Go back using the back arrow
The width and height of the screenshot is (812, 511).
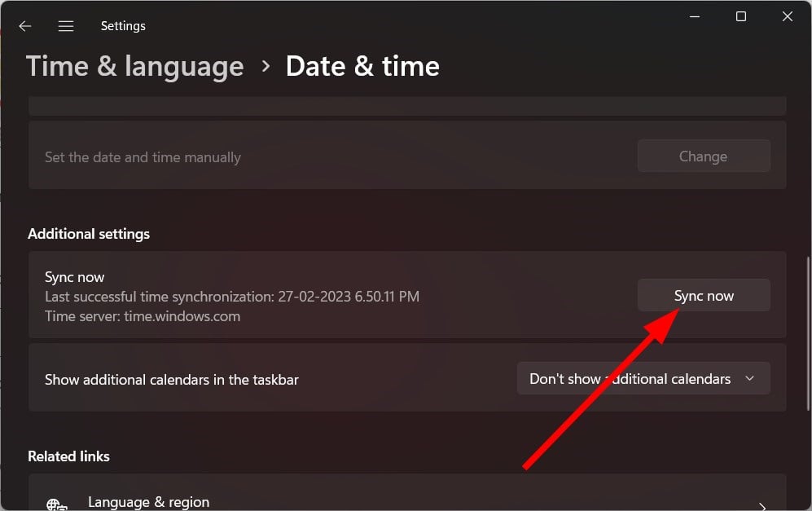pos(25,26)
